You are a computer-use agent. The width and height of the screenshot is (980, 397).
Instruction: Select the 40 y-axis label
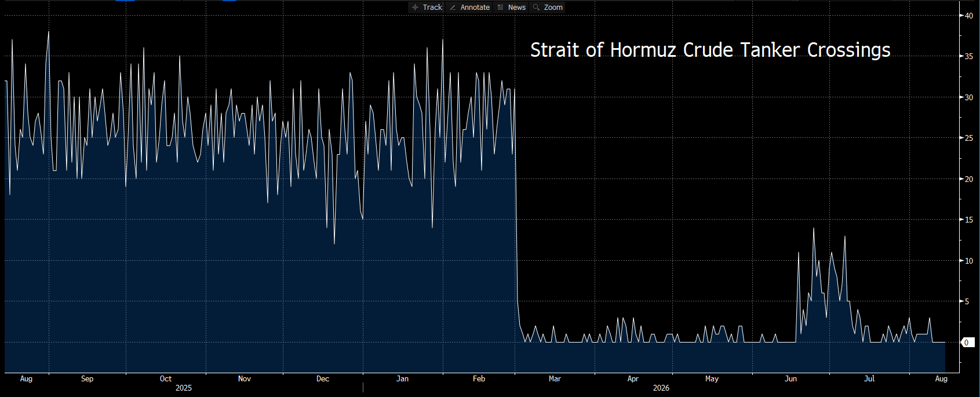tap(969, 16)
